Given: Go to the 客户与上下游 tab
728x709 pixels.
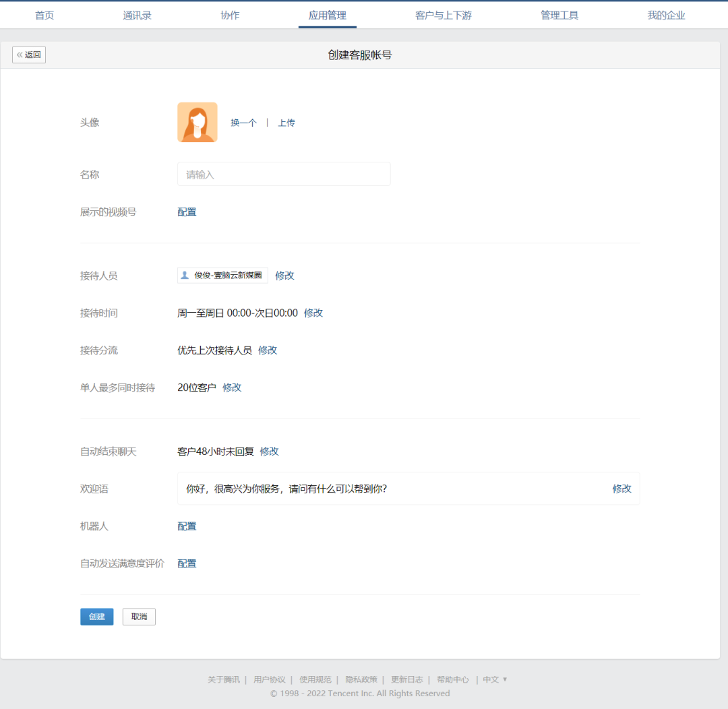Looking at the screenshot, I should [x=443, y=16].
